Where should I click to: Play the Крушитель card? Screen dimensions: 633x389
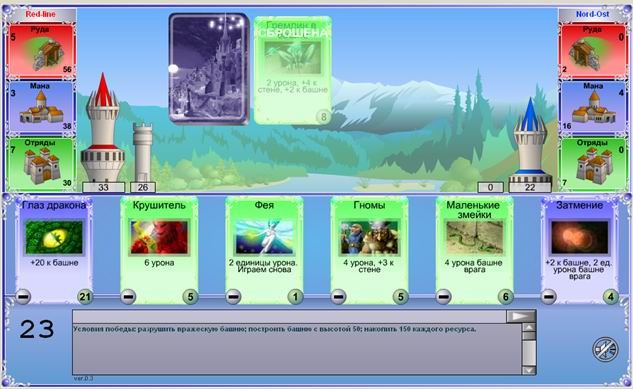click(x=159, y=249)
